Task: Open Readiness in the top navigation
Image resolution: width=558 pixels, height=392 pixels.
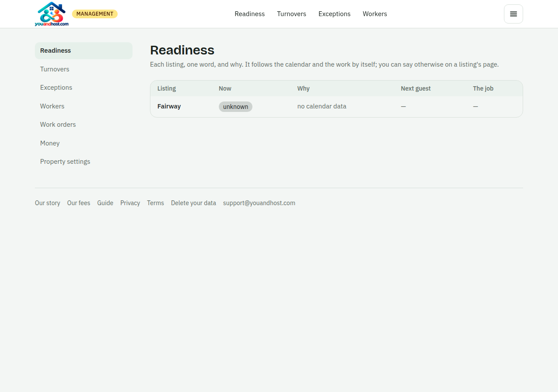Action: [250, 14]
